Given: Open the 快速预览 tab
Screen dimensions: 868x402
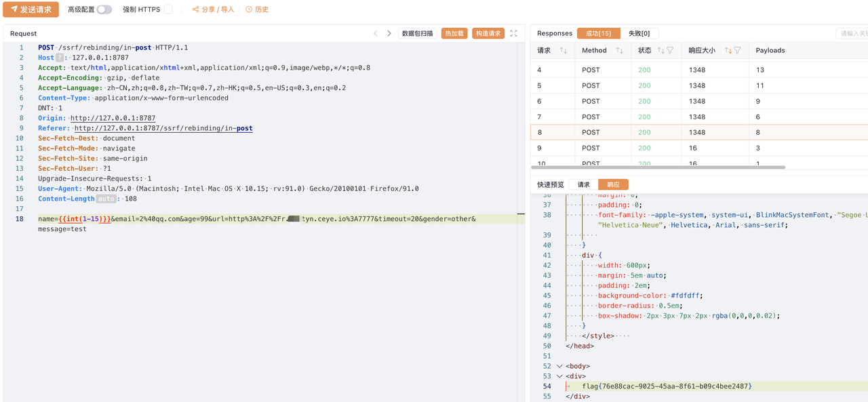Looking at the screenshot, I should click(x=551, y=184).
